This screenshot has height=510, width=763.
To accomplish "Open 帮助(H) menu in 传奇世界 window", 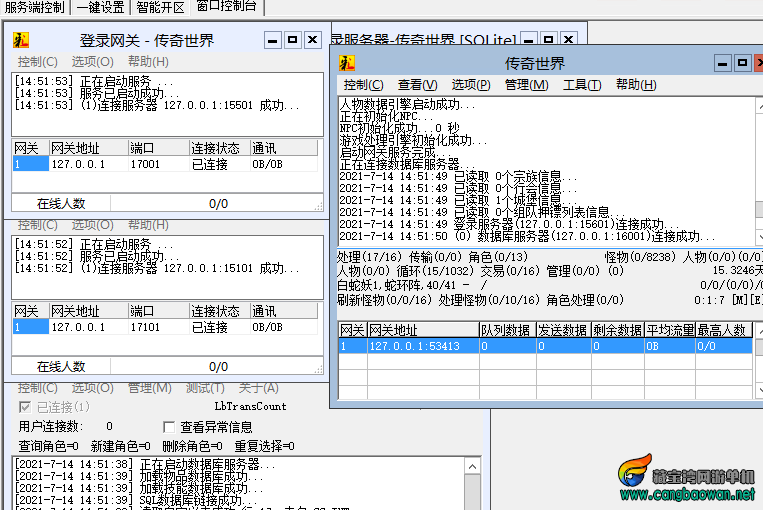I will click(636, 85).
